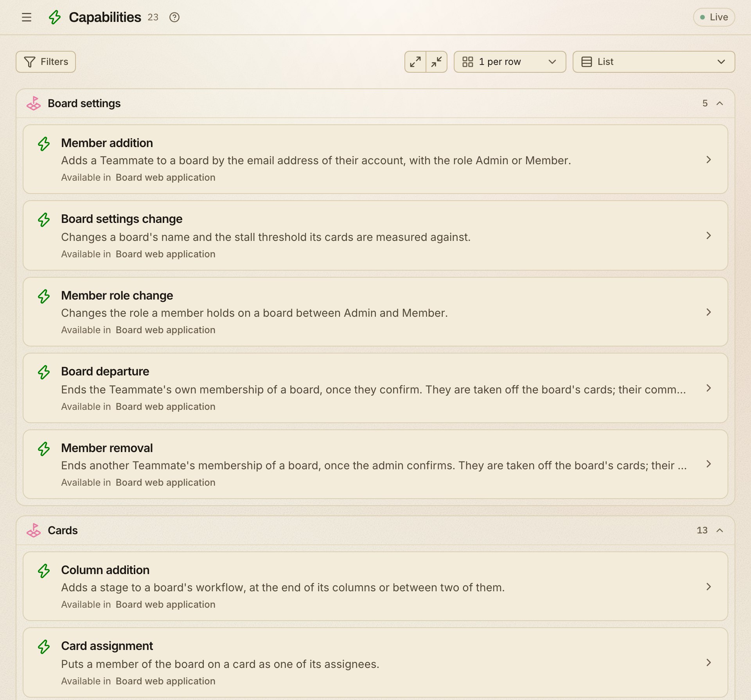Collapse the Cards section

point(720,530)
